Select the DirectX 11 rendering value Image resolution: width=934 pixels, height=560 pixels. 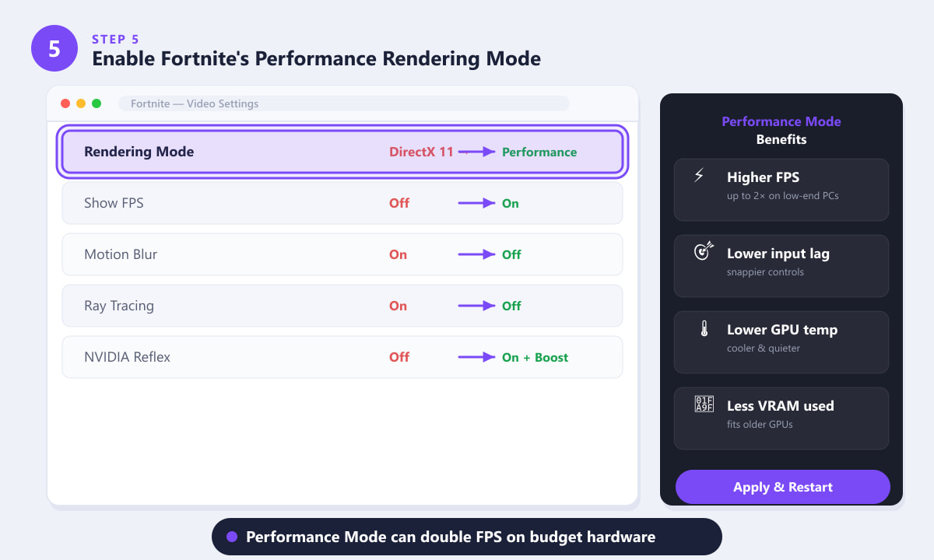pos(421,152)
